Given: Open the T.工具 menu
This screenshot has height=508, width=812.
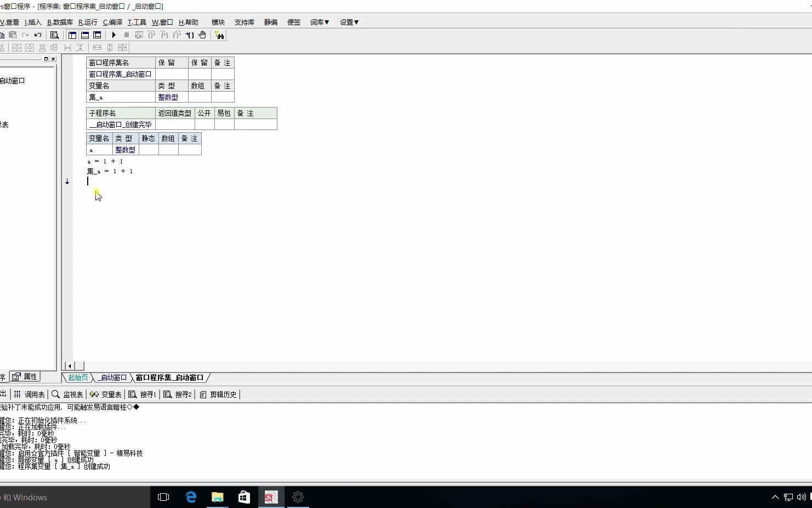Looking at the screenshot, I should pyautogui.click(x=137, y=22).
